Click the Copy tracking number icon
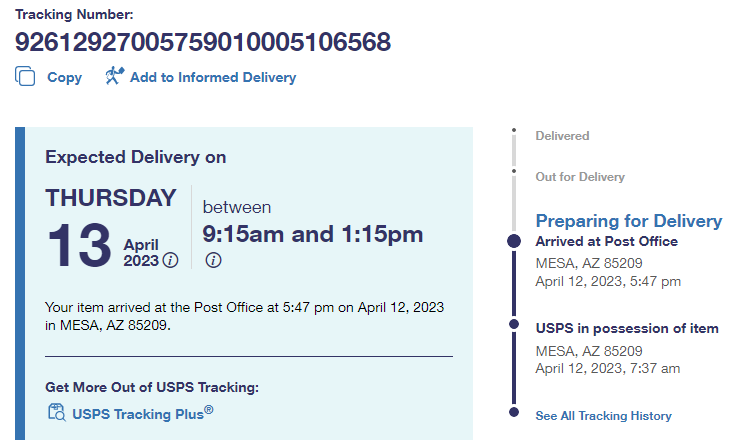 [26, 76]
